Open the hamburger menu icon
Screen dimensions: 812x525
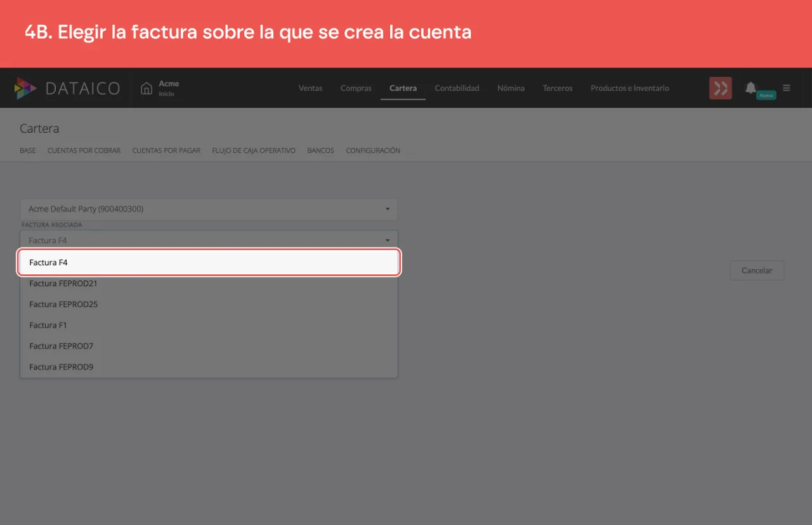point(787,88)
